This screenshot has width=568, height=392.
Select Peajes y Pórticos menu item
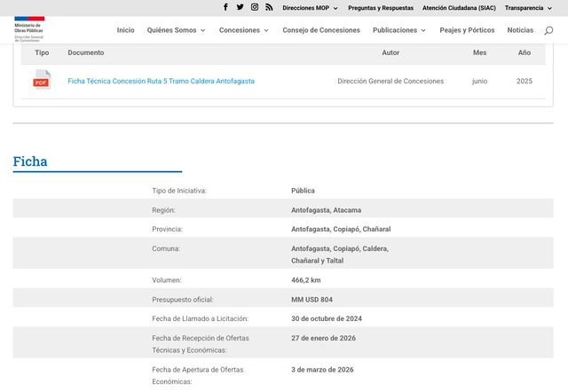(x=467, y=30)
